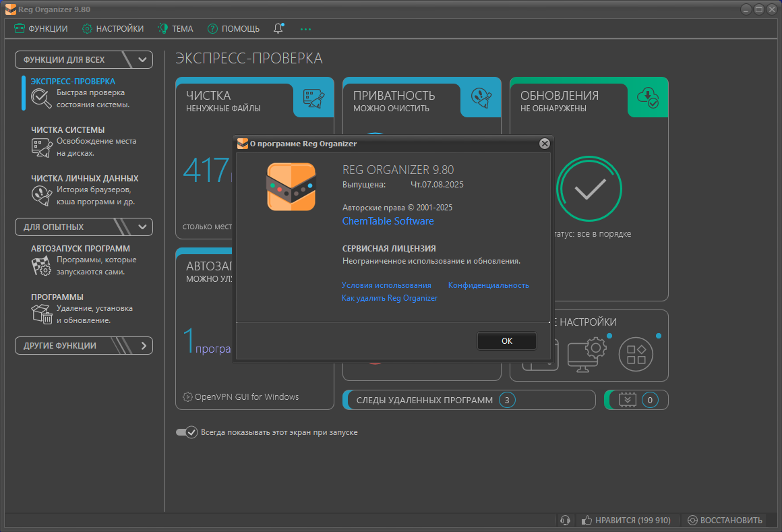This screenshot has width=782, height=532.
Task: Click the 'REG ORGANIZER 9.80' version text
Action: click(x=398, y=169)
